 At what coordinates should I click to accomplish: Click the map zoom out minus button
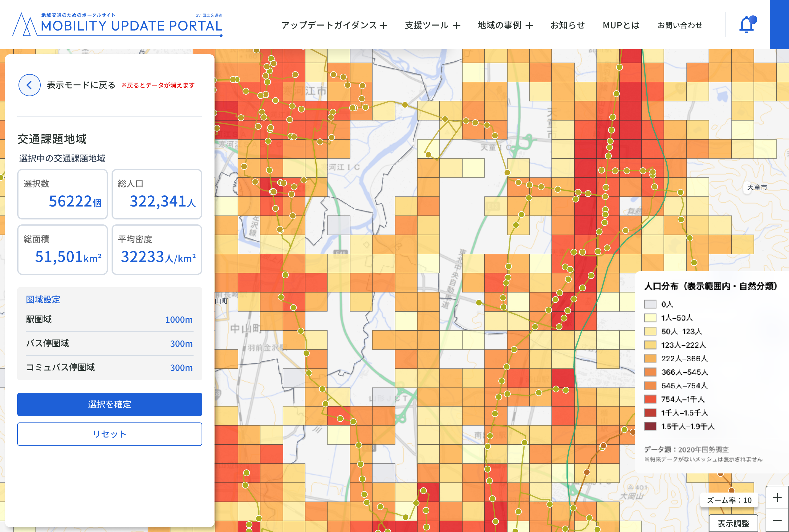[777, 520]
